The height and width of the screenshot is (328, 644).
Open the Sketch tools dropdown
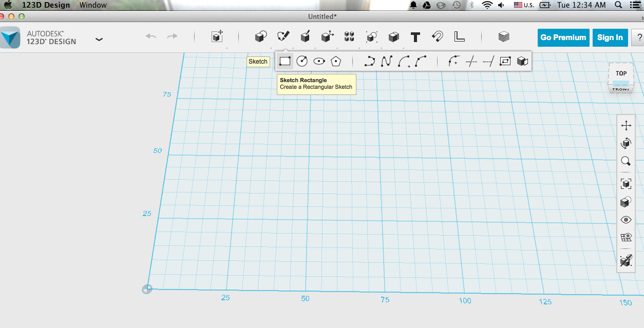coord(283,37)
